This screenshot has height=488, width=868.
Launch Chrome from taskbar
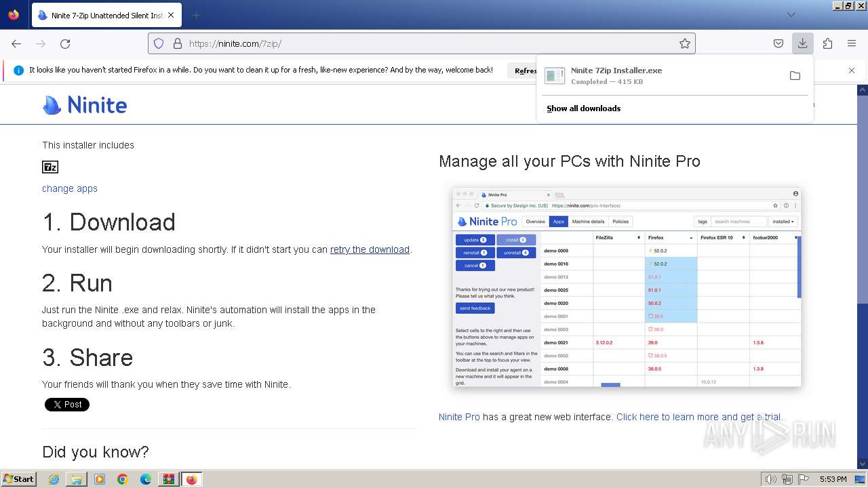pyautogui.click(x=123, y=479)
